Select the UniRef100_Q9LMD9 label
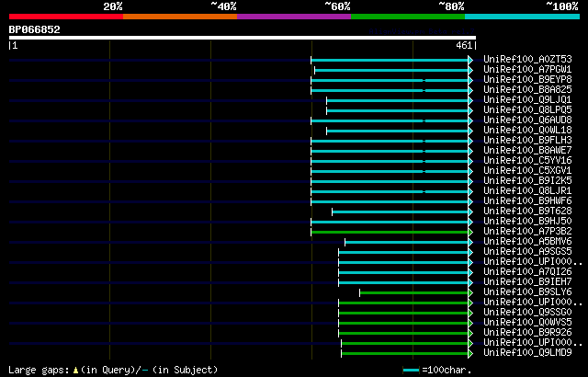588x377 pixels. 527,353
